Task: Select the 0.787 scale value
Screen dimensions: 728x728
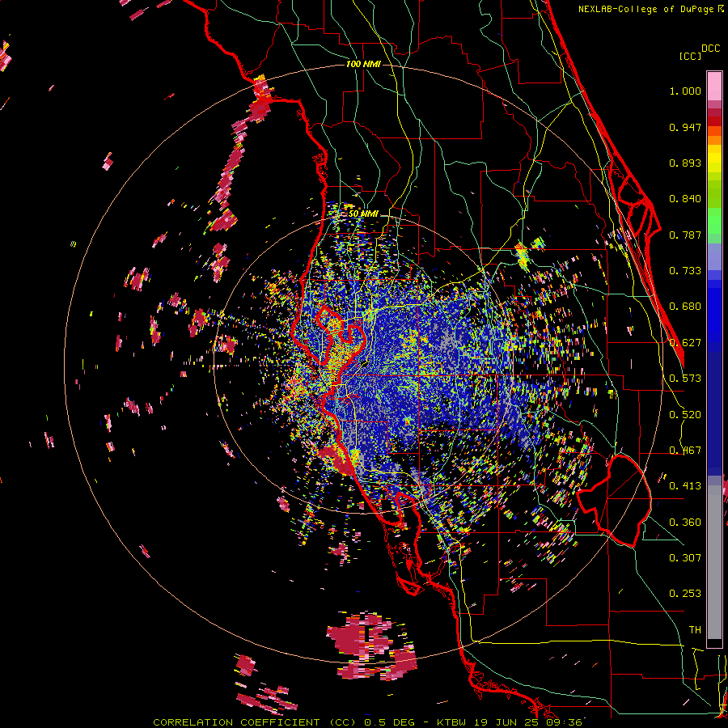Action: click(685, 235)
